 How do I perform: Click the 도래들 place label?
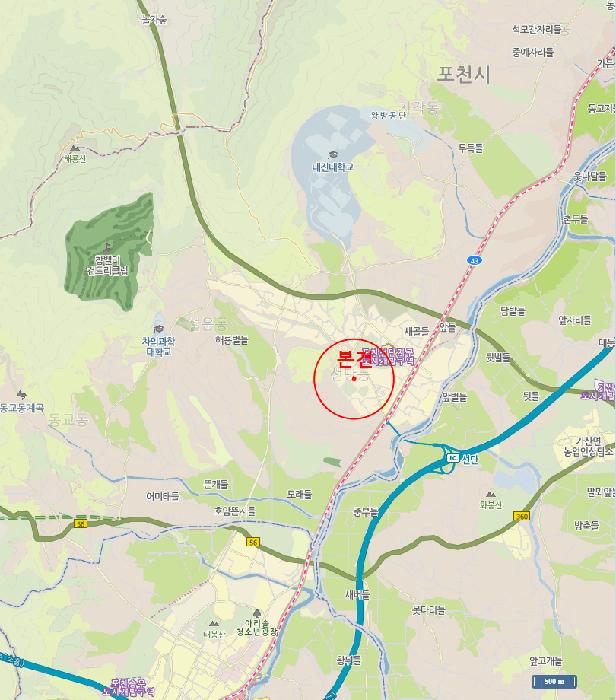point(299,494)
